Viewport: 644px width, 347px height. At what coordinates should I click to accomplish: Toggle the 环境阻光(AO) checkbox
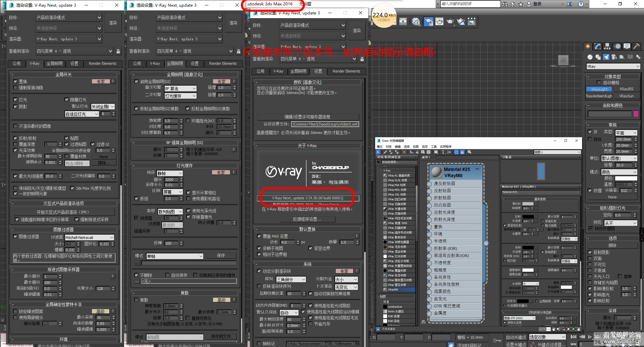coord(188,120)
